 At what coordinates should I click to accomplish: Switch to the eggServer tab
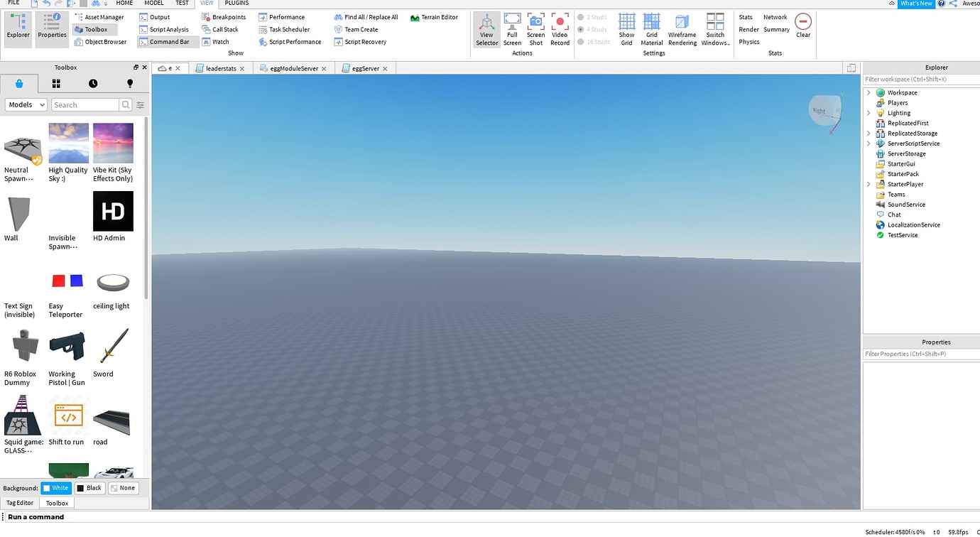coord(366,68)
